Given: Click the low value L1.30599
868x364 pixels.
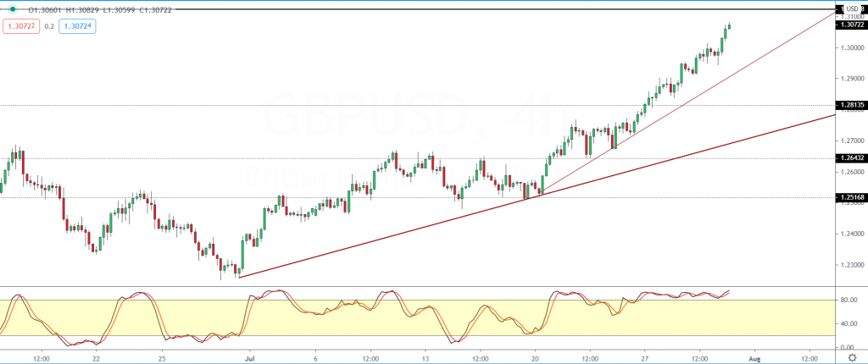Looking at the screenshot, I should tap(118, 10).
